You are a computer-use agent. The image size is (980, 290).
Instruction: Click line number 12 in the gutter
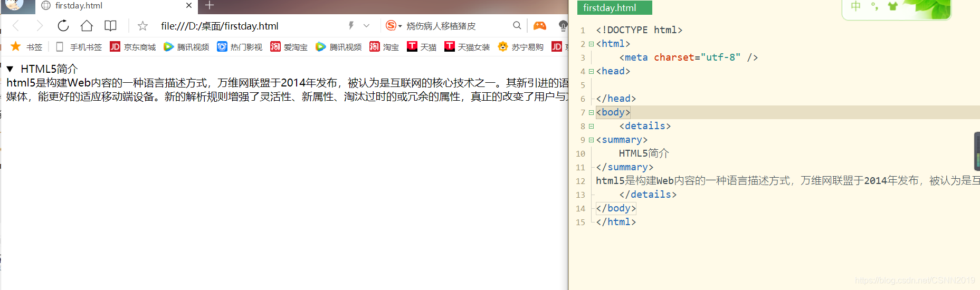point(581,181)
